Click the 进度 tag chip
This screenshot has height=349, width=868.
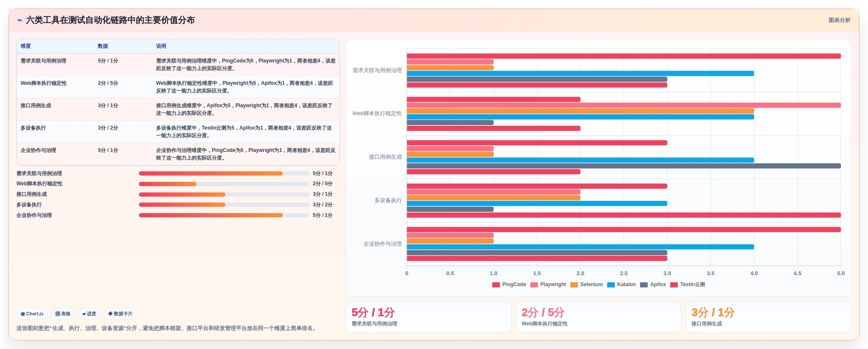(x=89, y=314)
